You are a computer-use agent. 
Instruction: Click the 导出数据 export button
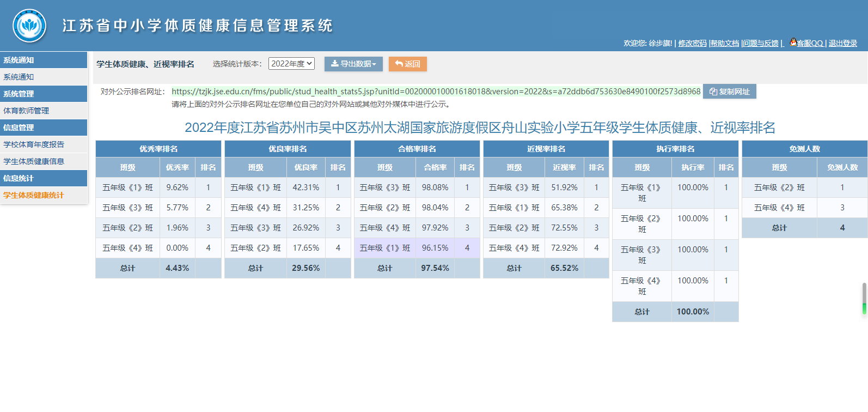coord(353,64)
